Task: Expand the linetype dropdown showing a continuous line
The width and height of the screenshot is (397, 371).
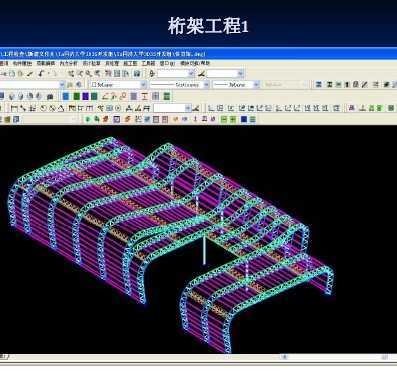Action: click(206, 85)
